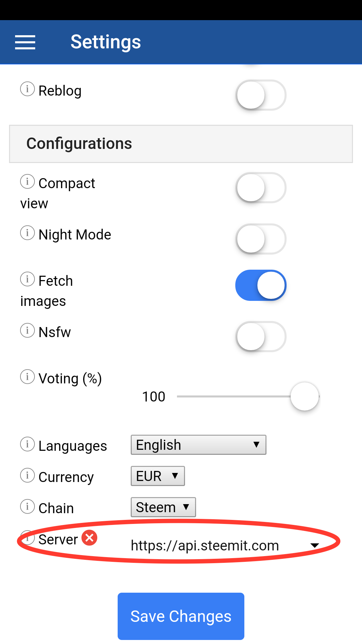This screenshot has width=362, height=644.
Task: Click the Currency info icon
Action: pos(27,475)
